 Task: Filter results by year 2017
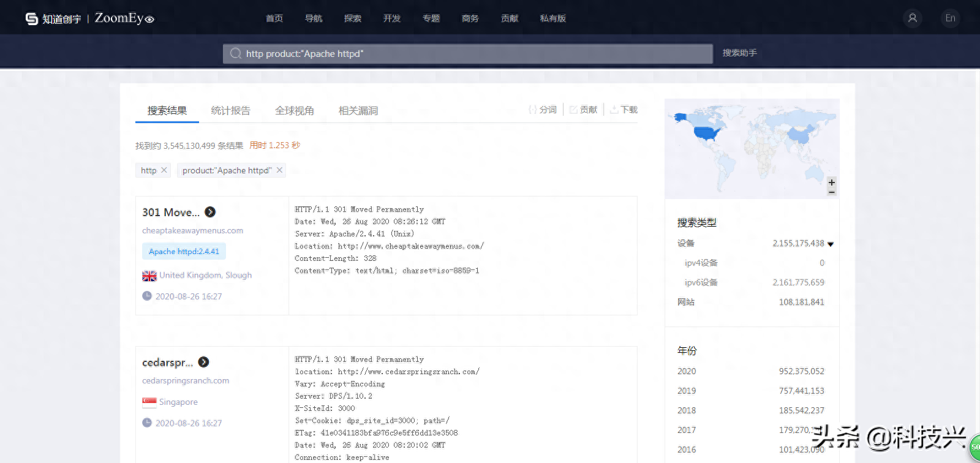pyautogui.click(x=687, y=431)
